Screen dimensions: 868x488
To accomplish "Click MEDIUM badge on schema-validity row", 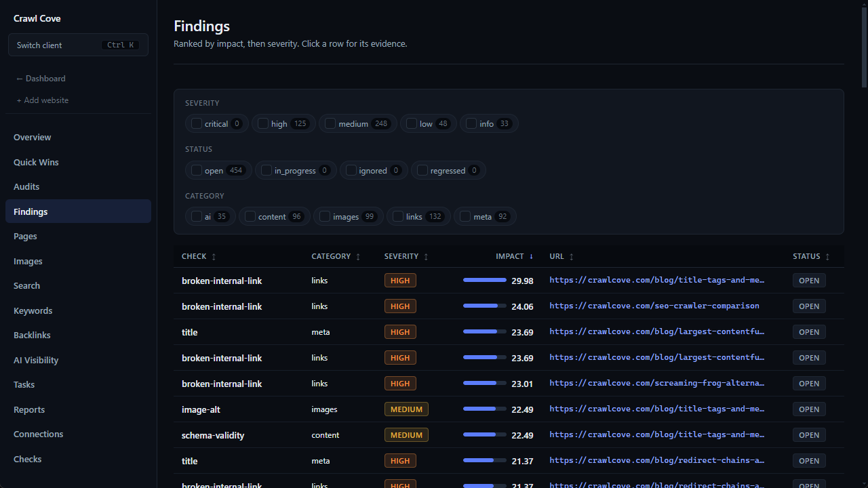I will click(x=406, y=435).
